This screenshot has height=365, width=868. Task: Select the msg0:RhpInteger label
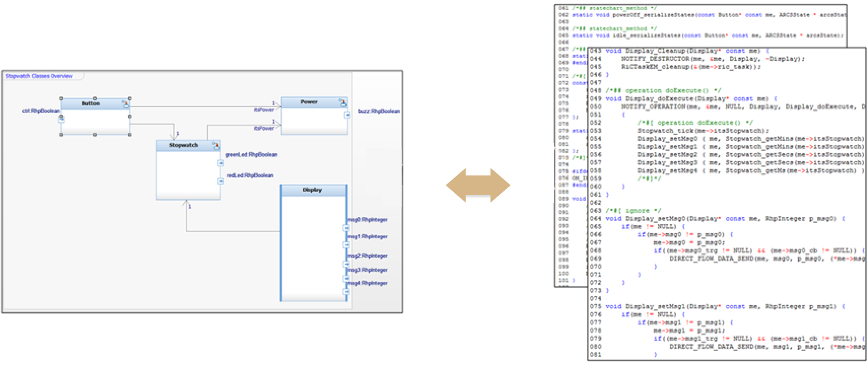tap(368, 220)
